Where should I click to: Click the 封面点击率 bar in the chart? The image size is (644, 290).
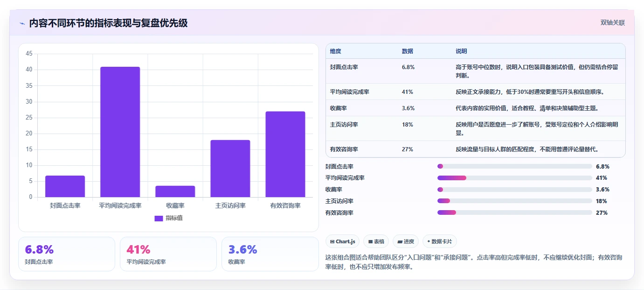(x=65, y=186)
